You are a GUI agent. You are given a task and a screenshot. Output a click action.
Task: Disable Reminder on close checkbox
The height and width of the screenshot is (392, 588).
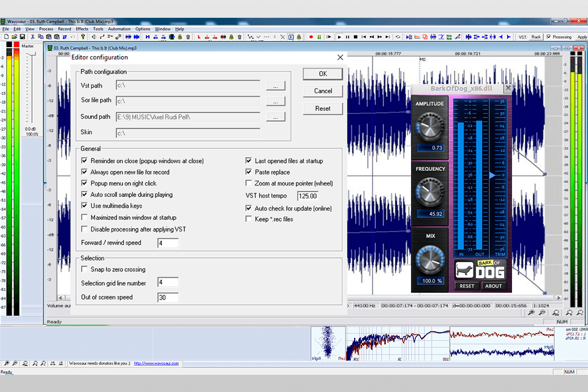click(85, 161)
